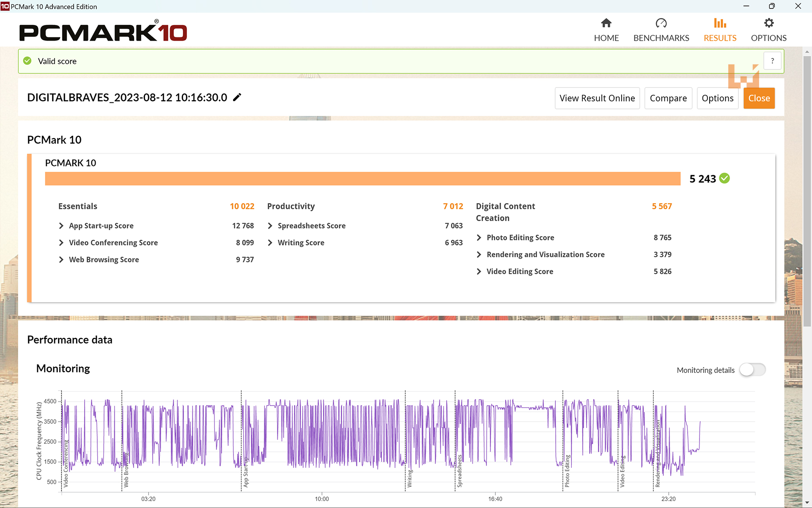Click the question mark help button

772,61
